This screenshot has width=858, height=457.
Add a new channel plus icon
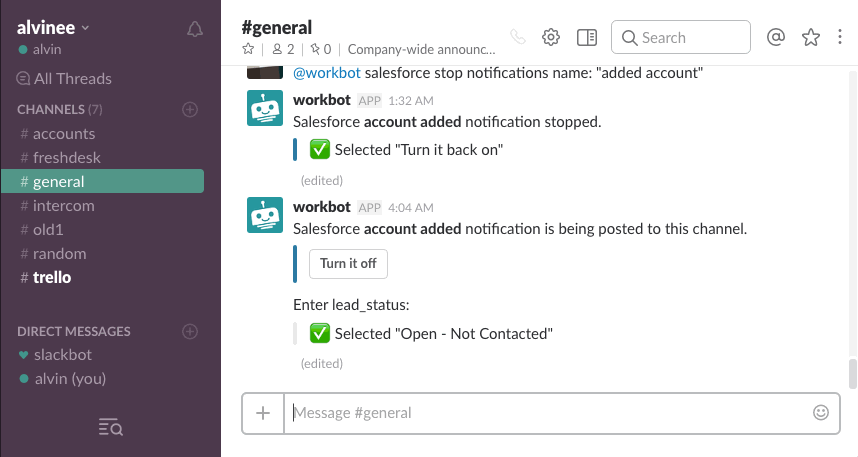tap(190, 109)
